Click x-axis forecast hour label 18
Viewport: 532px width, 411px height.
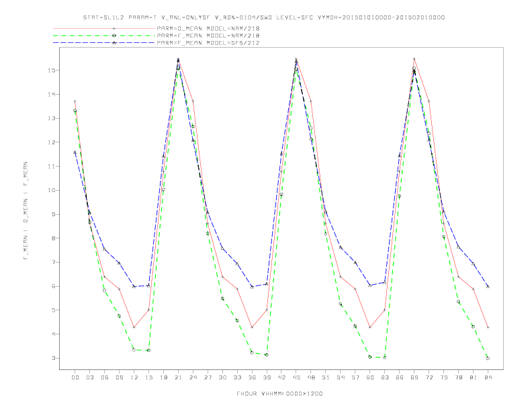[163, 377]
